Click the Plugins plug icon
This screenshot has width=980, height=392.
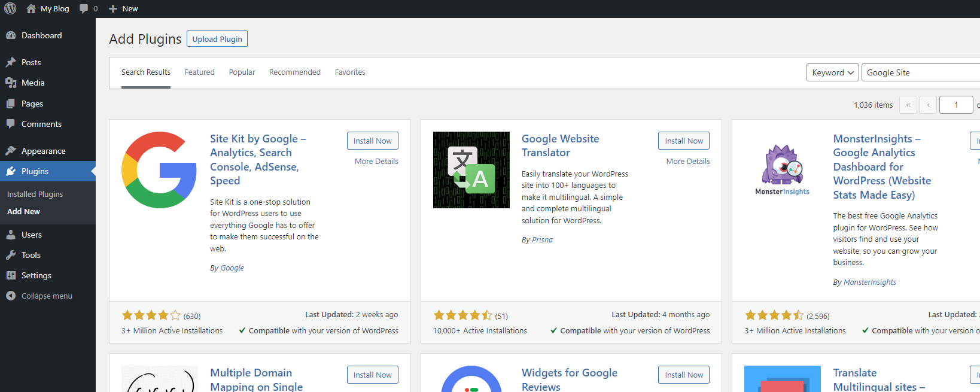tap(11, 171)
